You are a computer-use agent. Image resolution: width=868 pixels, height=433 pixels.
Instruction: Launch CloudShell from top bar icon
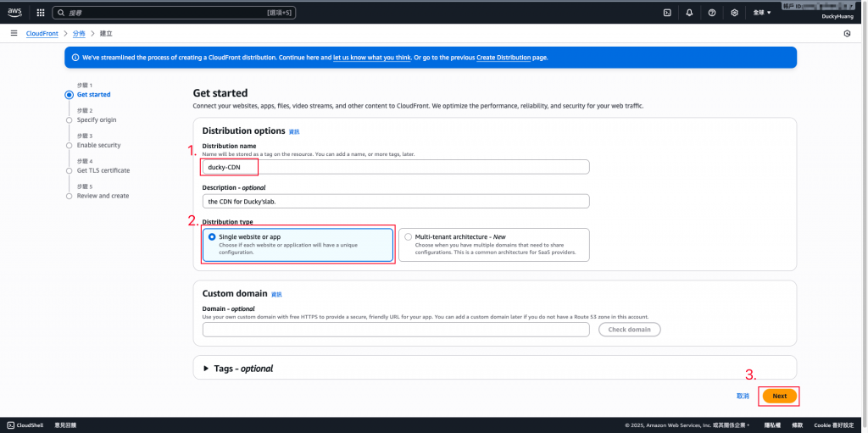[x=667, y=12]
